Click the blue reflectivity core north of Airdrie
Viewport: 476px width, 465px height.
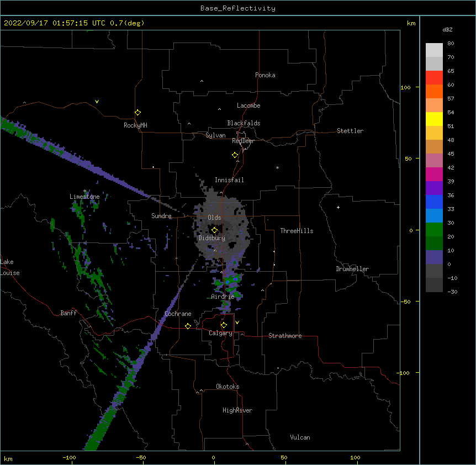(x=228, y=282)
